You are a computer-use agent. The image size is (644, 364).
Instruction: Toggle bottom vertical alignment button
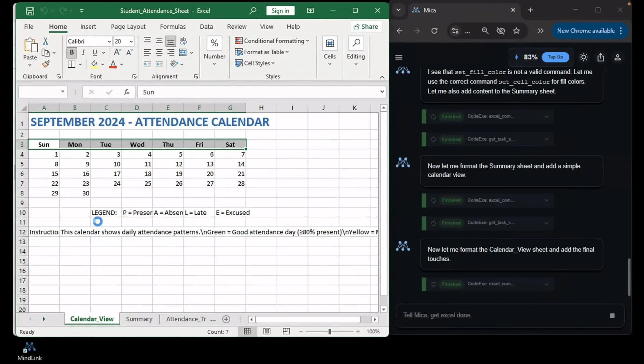(171, 41)
